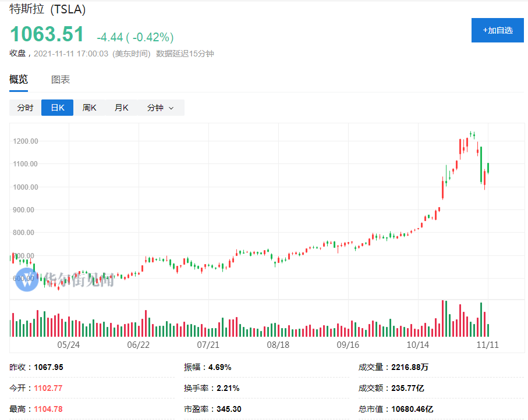The image size is (528, 420).
Task: Click the 1000.00 price axis label
Action: coord(26,187)
